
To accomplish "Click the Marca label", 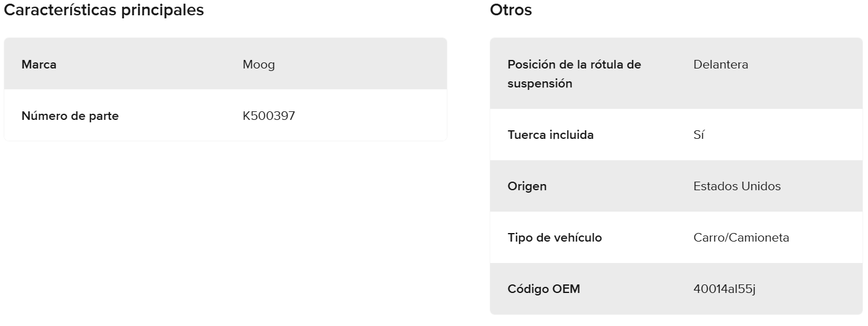I will [x=39, y=64].
